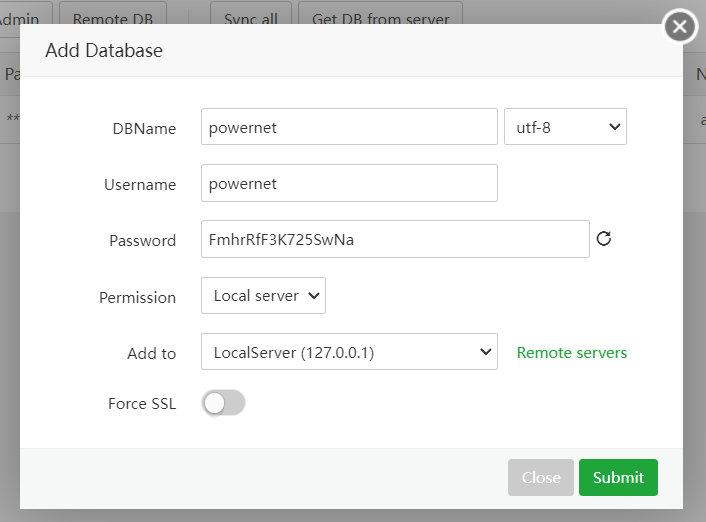Image resolution: width=706 pixels, height=522 pixels.
Task: Click the Permission label text
Action: pyautogui.click(x=137, y=297)
